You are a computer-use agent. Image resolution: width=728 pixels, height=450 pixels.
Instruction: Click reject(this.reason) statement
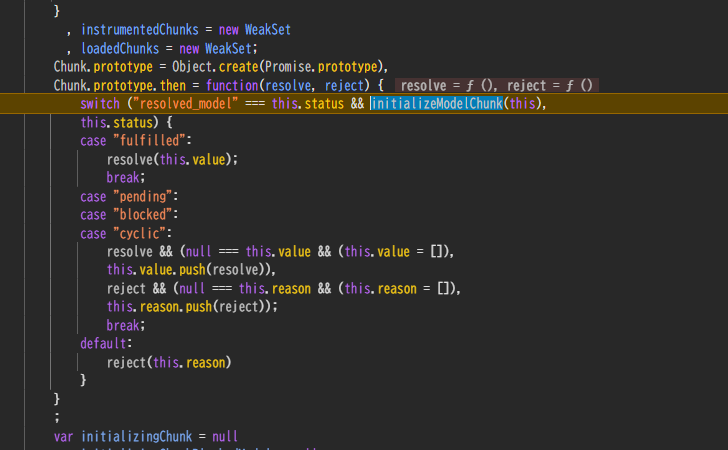point(169,362)
